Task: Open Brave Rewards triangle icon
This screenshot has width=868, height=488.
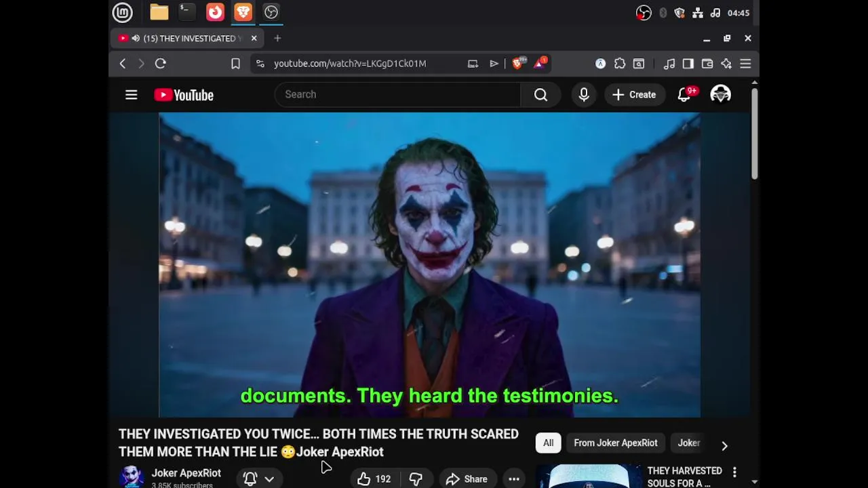Action: [540, 64]
